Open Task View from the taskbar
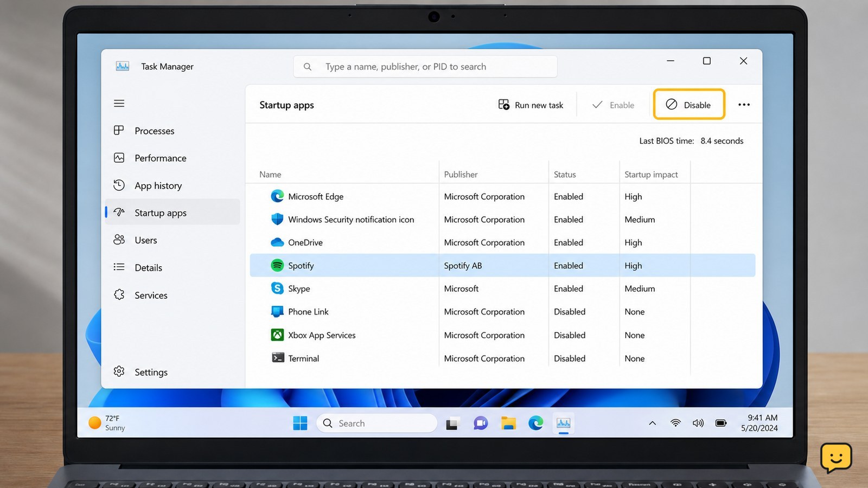The height and width of the screenshot is (488, 868). (x=452, y=423)
